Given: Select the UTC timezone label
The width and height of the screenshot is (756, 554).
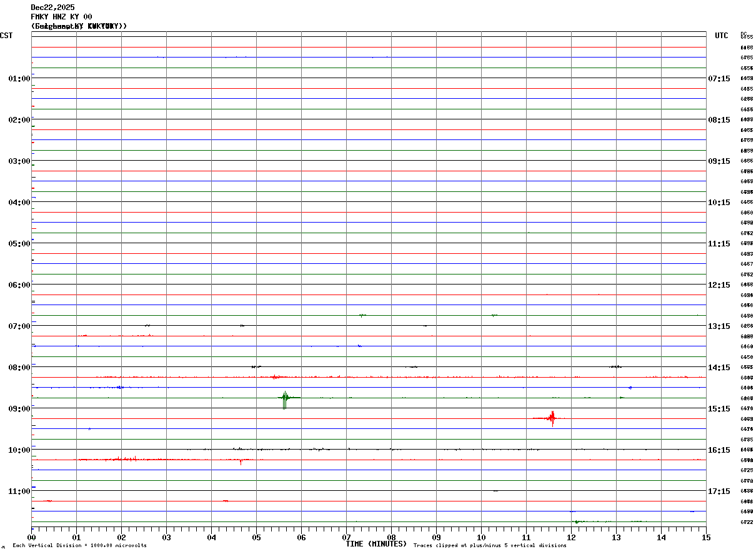Looking at the screenshot, I should (722, 36).
